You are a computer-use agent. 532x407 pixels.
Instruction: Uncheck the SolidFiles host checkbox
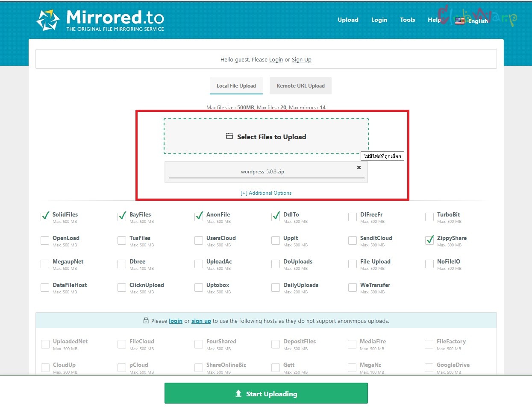45,217
